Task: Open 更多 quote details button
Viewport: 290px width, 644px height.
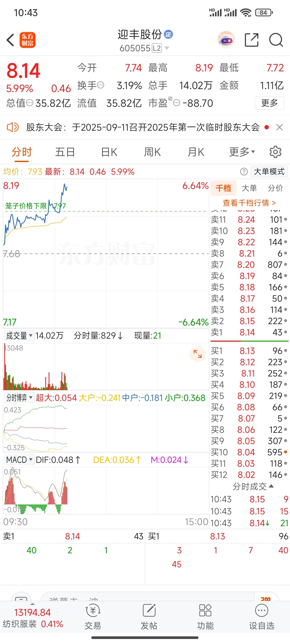Action: pyautogui.click(x=269, y=103)
